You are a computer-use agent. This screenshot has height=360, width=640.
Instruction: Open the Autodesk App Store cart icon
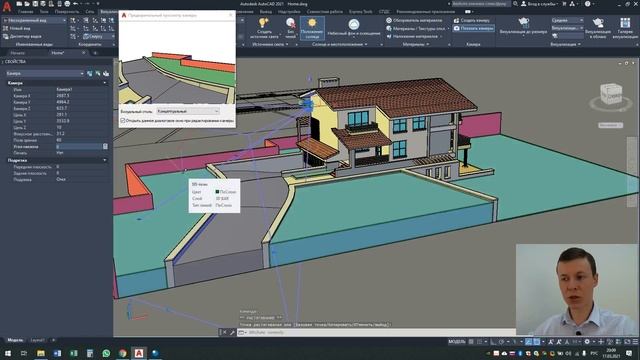tap(564, 4)
